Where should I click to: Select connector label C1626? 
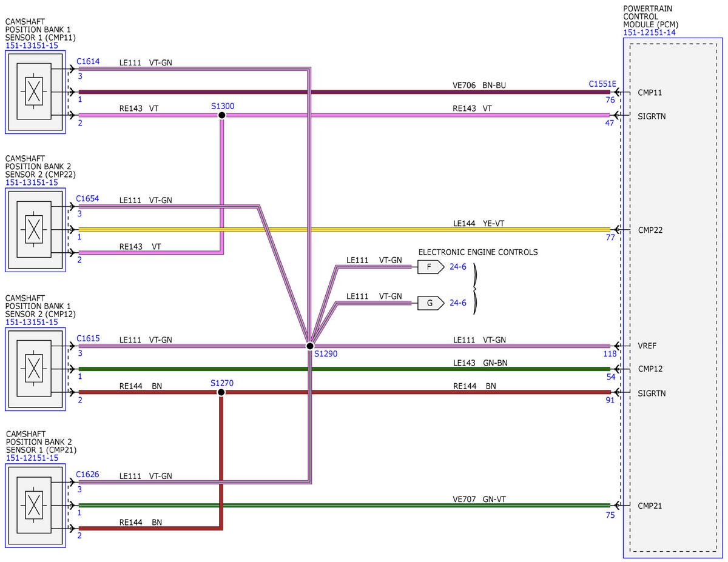[x=88, y=474]
